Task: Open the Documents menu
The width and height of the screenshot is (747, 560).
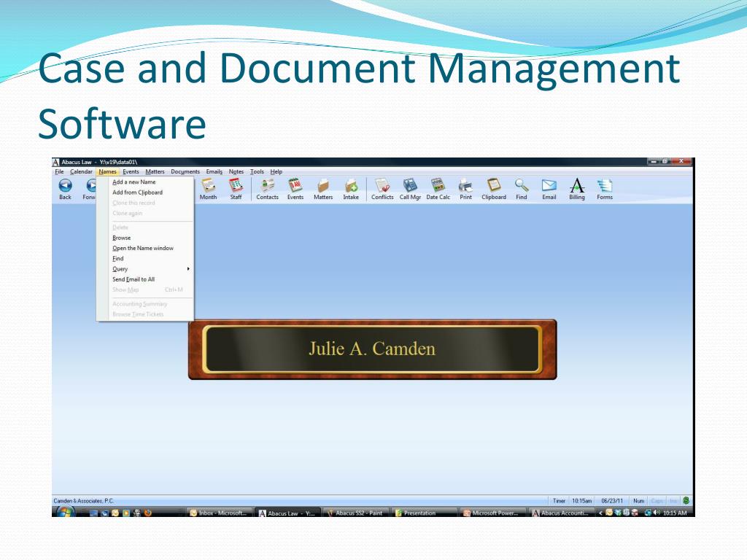Action: click(185, 171)
